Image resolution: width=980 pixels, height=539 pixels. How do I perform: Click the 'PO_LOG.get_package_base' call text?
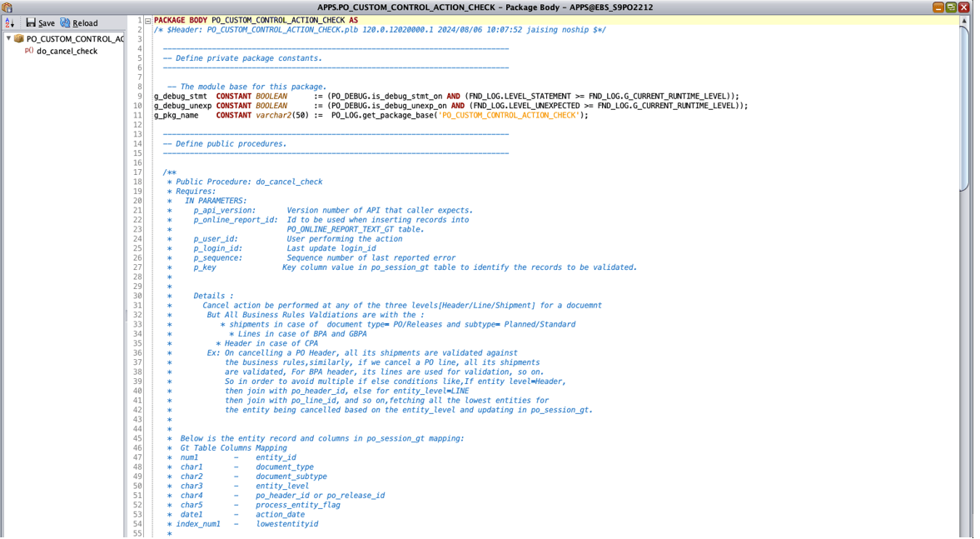(382, 115)
